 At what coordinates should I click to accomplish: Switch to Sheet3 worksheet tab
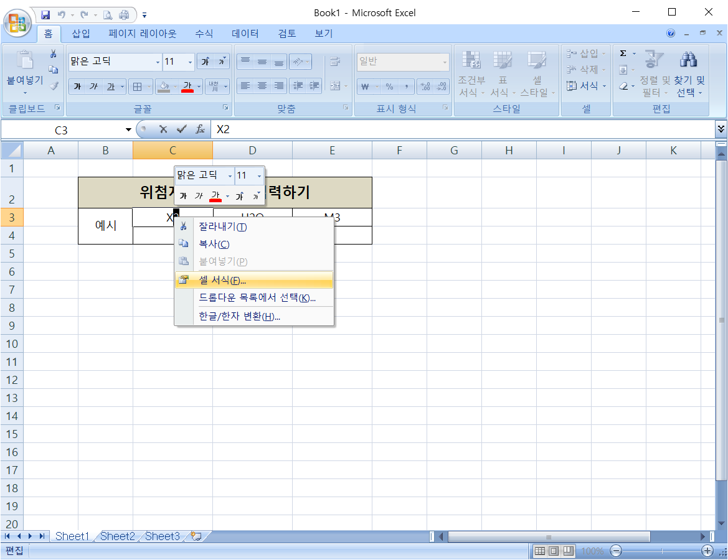coord(162,536)
